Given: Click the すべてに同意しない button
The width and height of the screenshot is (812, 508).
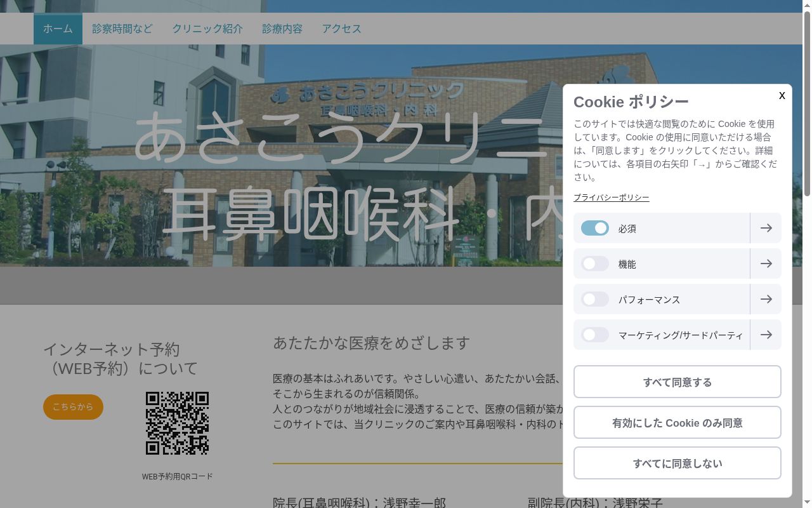Looking at the screenshot, I should pos(678,463).
